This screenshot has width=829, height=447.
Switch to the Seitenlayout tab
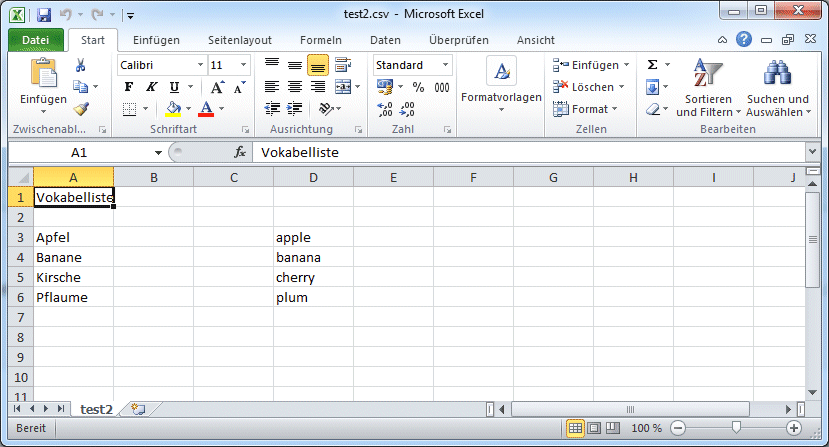[x=240, y=40]
